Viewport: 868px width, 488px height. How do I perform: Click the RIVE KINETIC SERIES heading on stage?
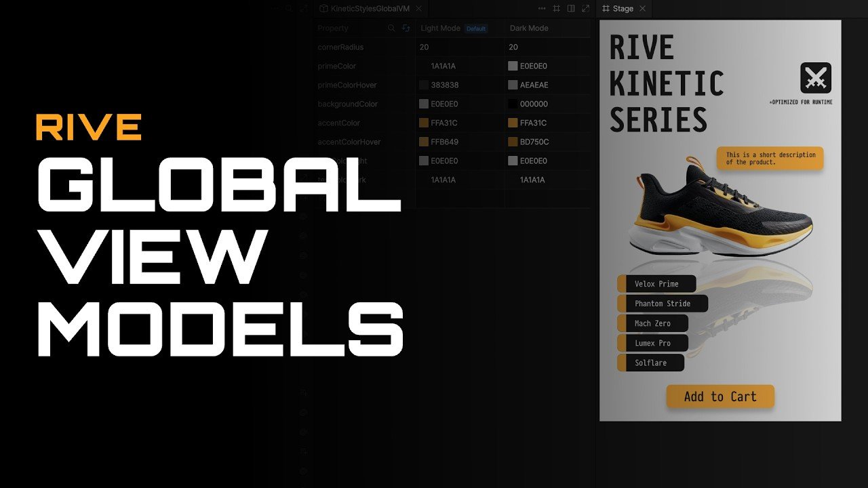tap(666, 84)
